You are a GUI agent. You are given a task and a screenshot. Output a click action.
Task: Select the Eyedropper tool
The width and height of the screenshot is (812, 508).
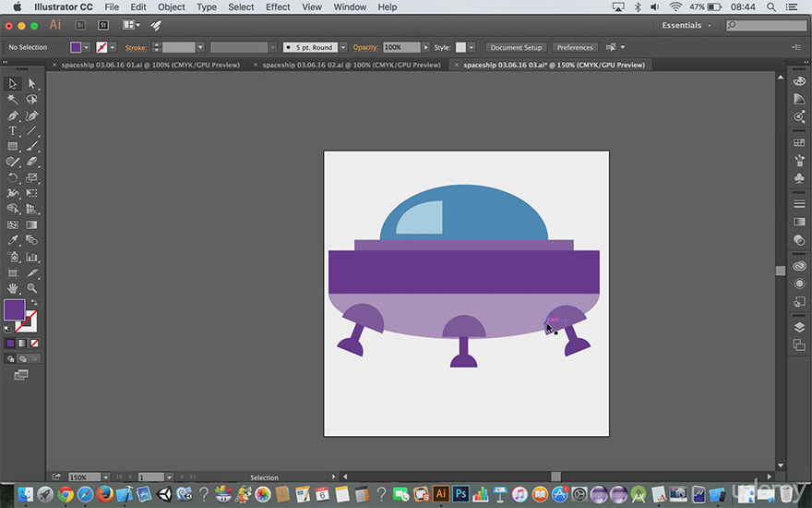point(12,240)
